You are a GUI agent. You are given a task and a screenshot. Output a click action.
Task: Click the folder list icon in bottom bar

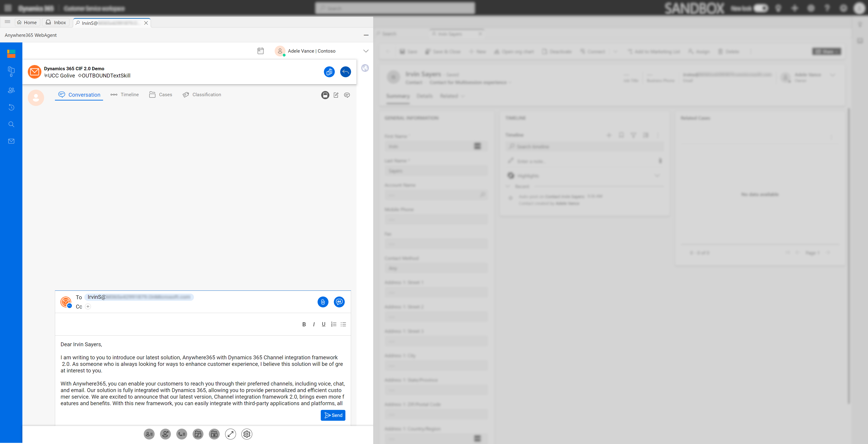(x=214, y=434)
